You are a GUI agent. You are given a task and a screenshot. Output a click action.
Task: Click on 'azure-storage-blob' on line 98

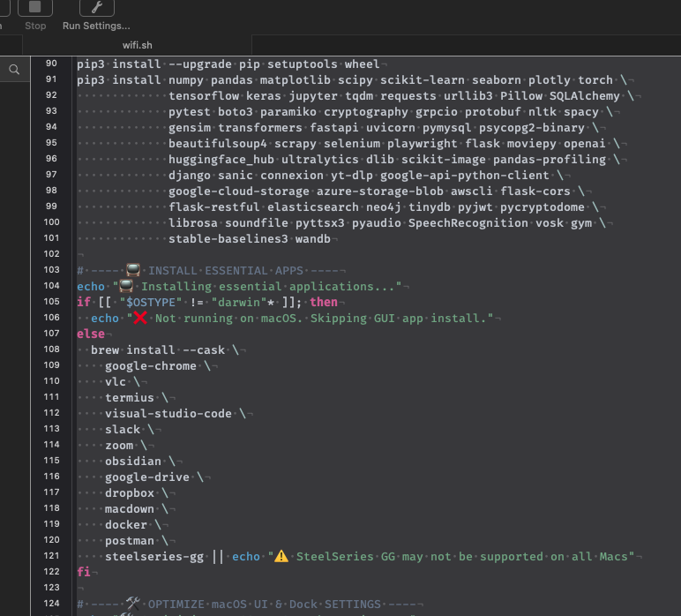380,192
